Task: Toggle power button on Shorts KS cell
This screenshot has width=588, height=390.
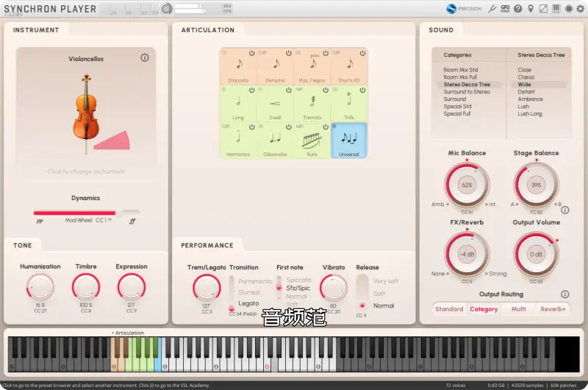Action: click(x=362, y=53)
